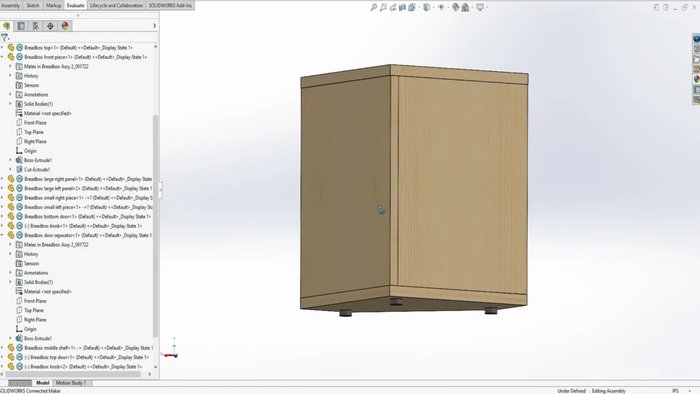Click the Section View icon
This screenshot has height=394, width=700.
[402, 7]
